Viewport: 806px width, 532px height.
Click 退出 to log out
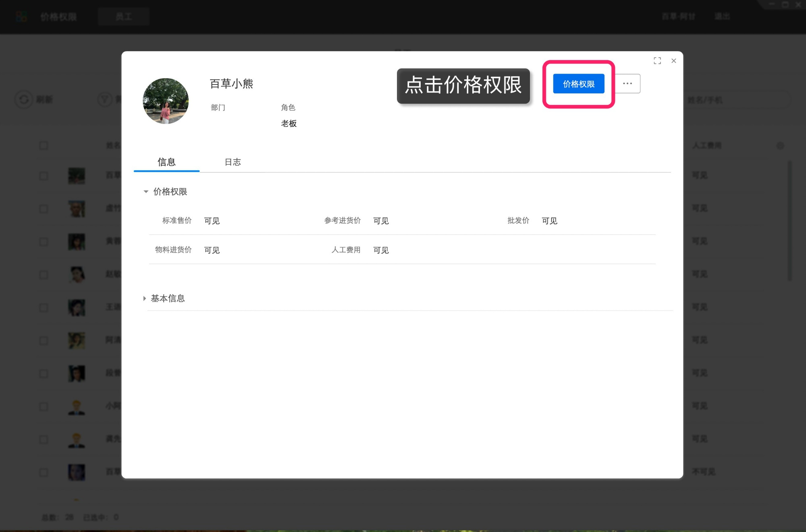(722, 17)
